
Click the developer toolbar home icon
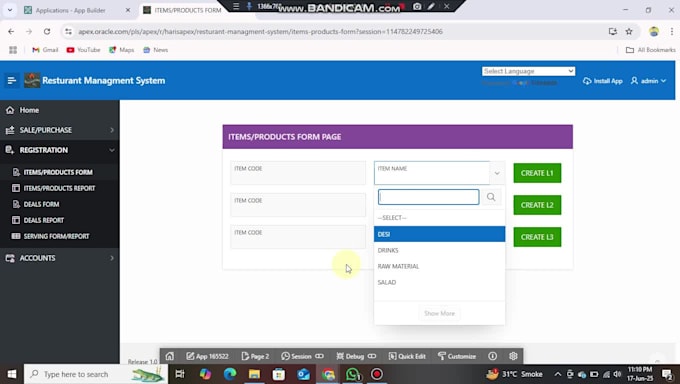coord(170,356)
